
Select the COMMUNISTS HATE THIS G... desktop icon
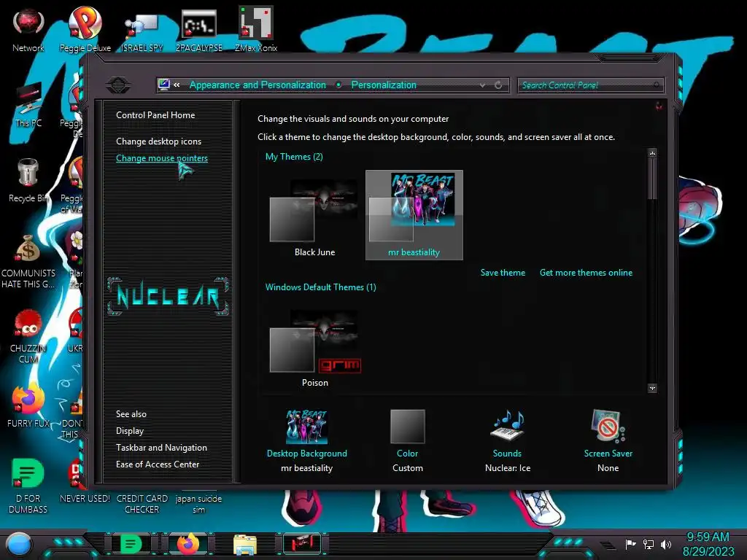point(28,262)
